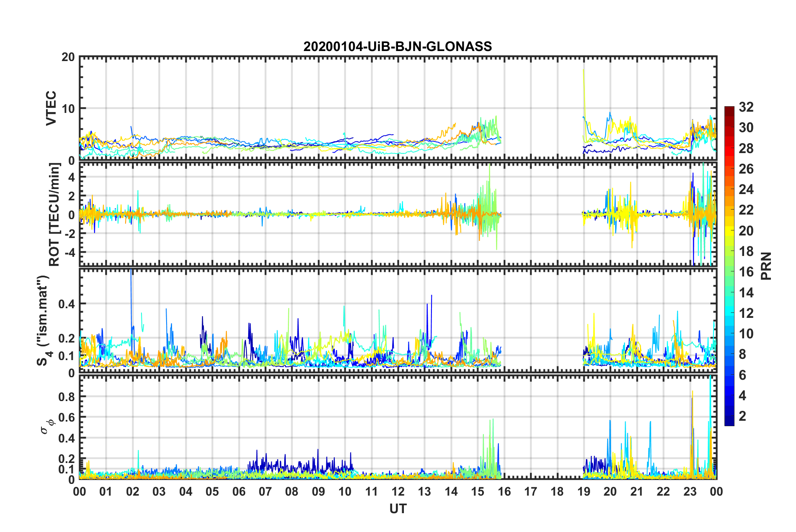This screenshot has height=532, width=796.
Task: Click the S4 ("ism.mat") y-axis label
Action: (x=44, y=320)
